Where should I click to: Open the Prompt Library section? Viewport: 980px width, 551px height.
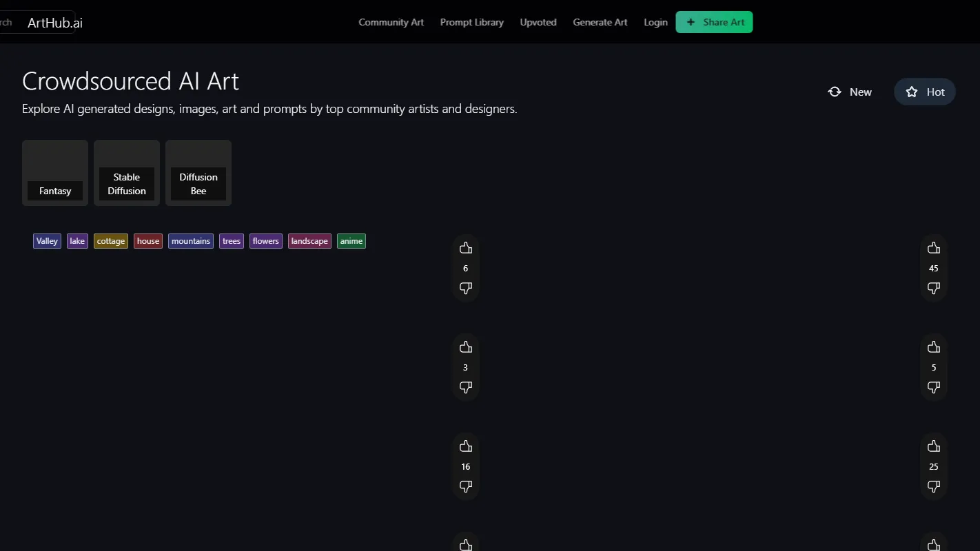tap(471, 21)
